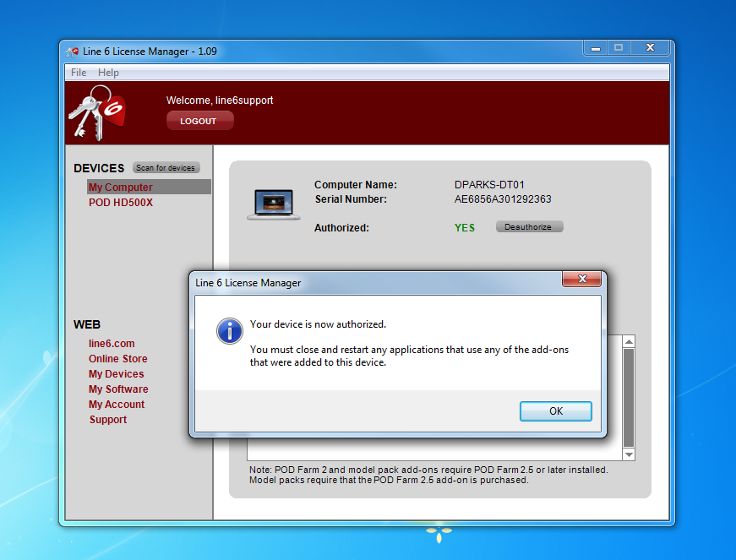736x560 pixels.
Task: Click the scrollbar up arrow in add-ons list
Action: [629, 342]
